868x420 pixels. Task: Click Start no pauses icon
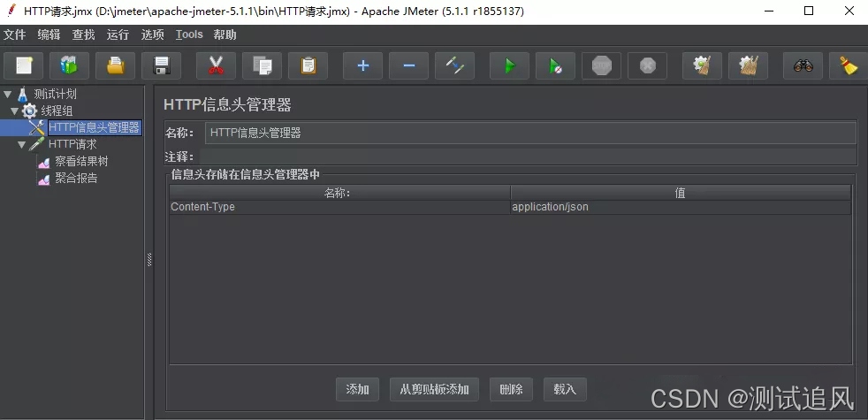coord(555,66)
